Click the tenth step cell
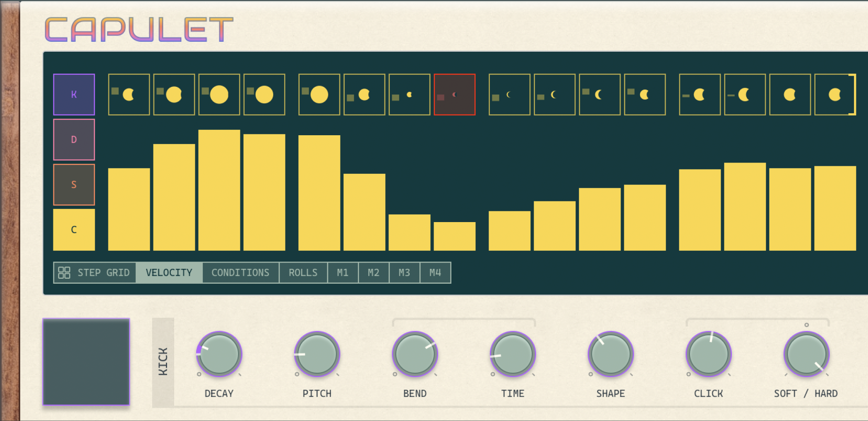Screen dimensions: 868x421 pyautogui.click(x=555, y=94)
